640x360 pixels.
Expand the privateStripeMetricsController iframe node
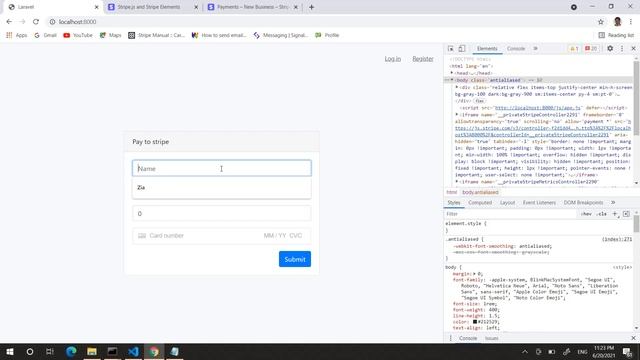pos(457,182)
